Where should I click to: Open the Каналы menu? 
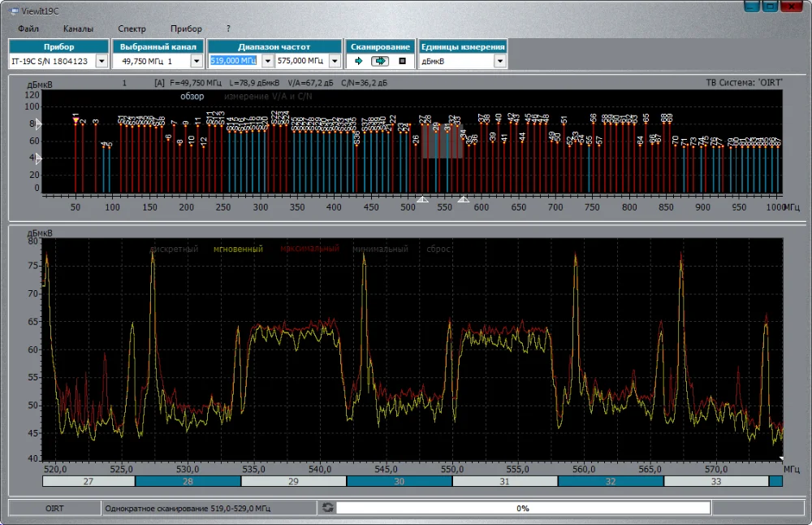click(x=78, y=28)
